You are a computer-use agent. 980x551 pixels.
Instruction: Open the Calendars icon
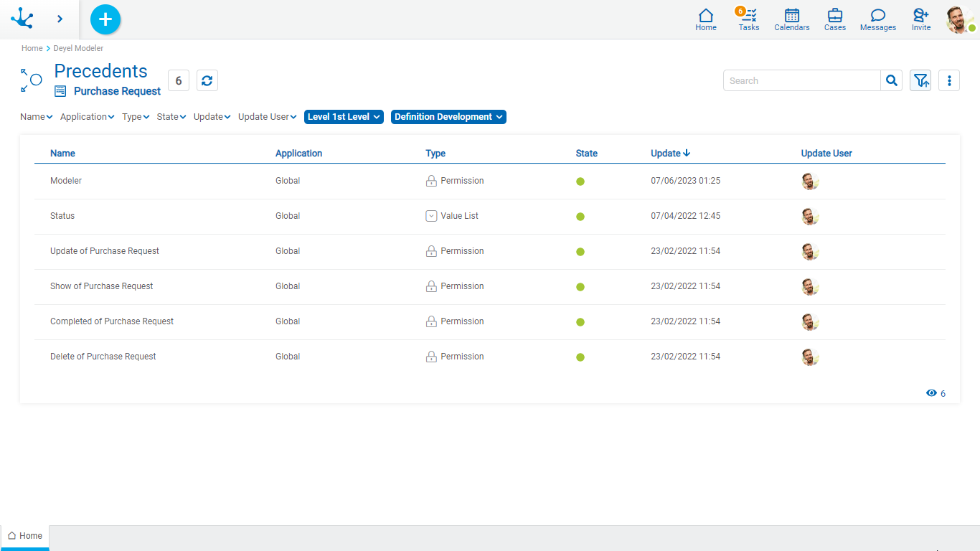[x=792, y=19]
